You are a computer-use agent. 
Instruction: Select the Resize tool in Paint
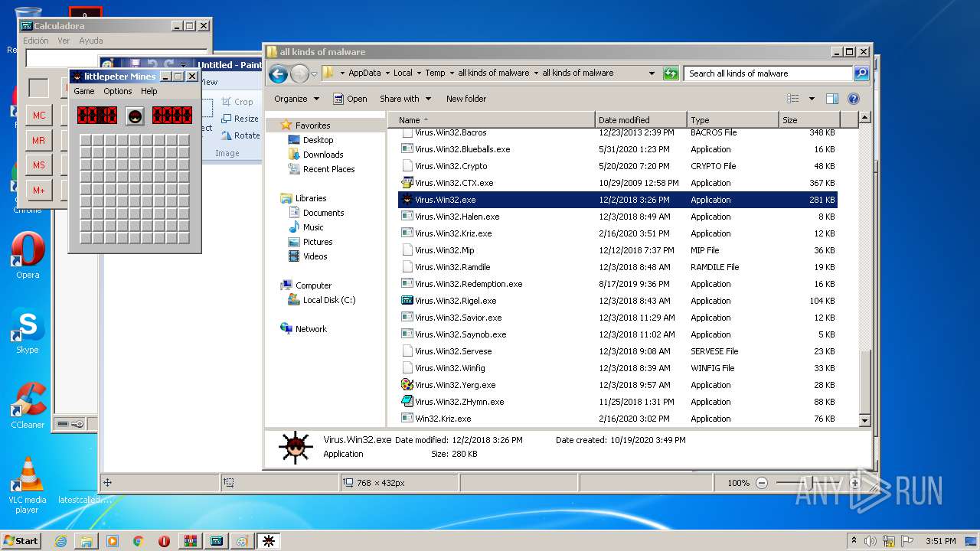[x=240, y=119]
